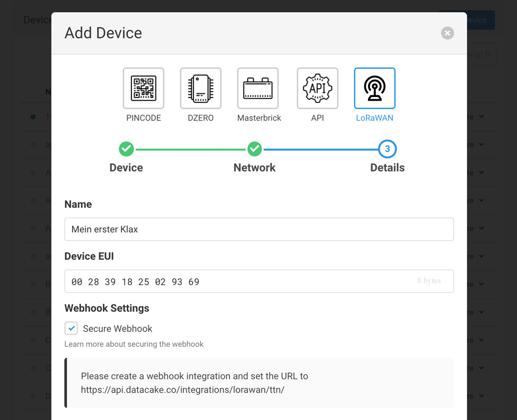Viewport: 517px width, 420px height.
Task: Click the green Network step checkmark
Action: tap(255, 149)
